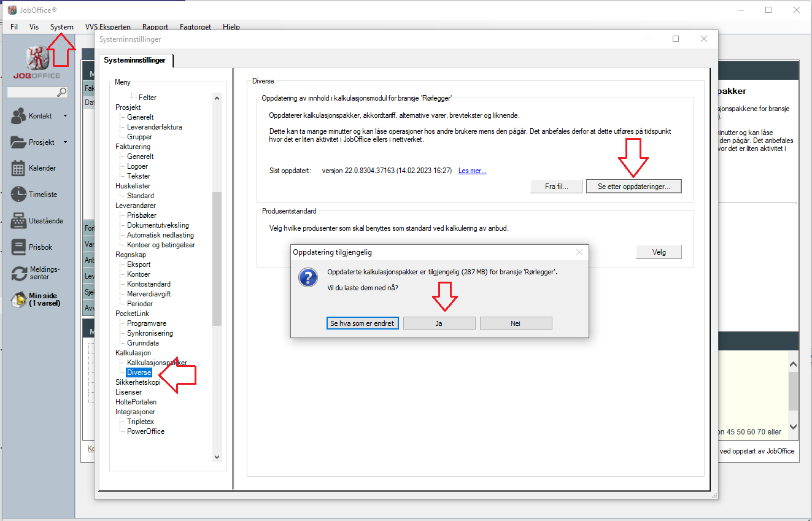This screenshot has width=812, height=521.
Task: Select 'Kontoer og betingelser' tree item
Action: point(161,245)
